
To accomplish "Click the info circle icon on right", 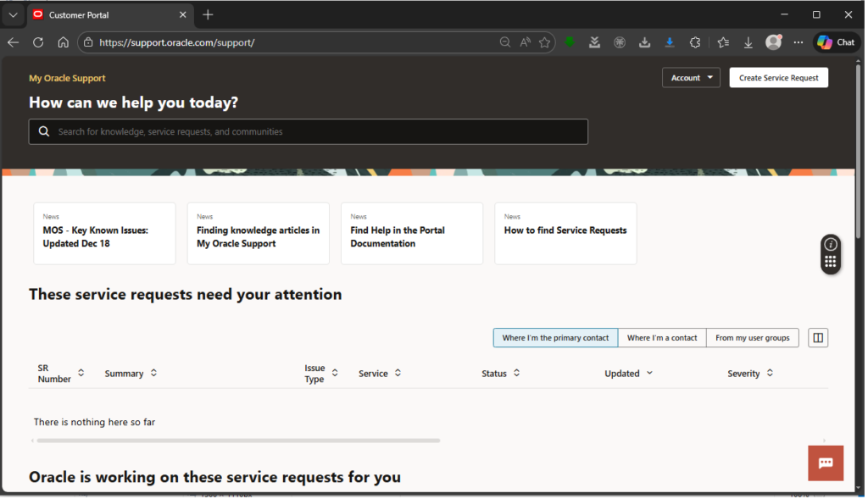I will pos(831,244).
